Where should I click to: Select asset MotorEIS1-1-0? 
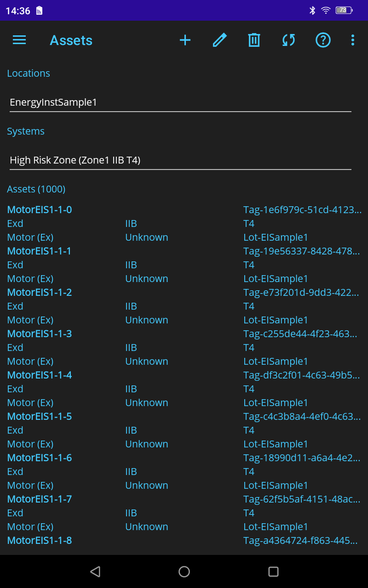pos(39,209)
